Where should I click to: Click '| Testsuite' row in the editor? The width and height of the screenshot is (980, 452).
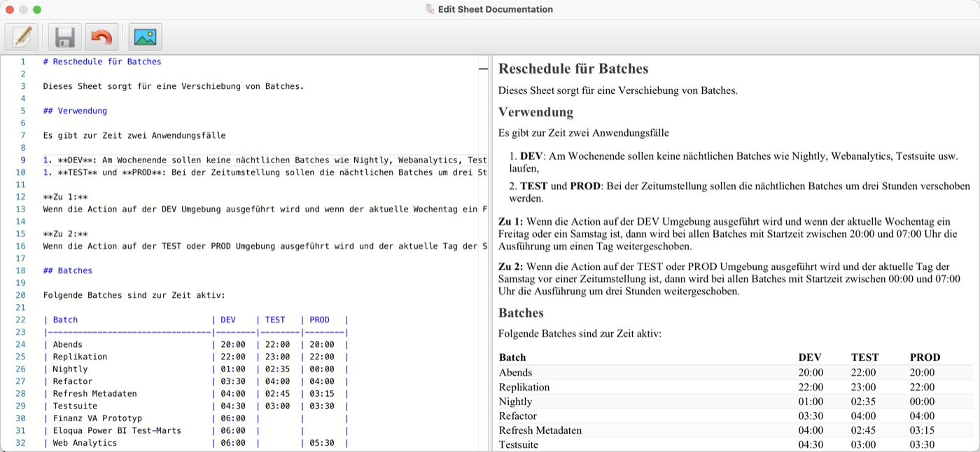pyautogui.click(x=196, y=406)
